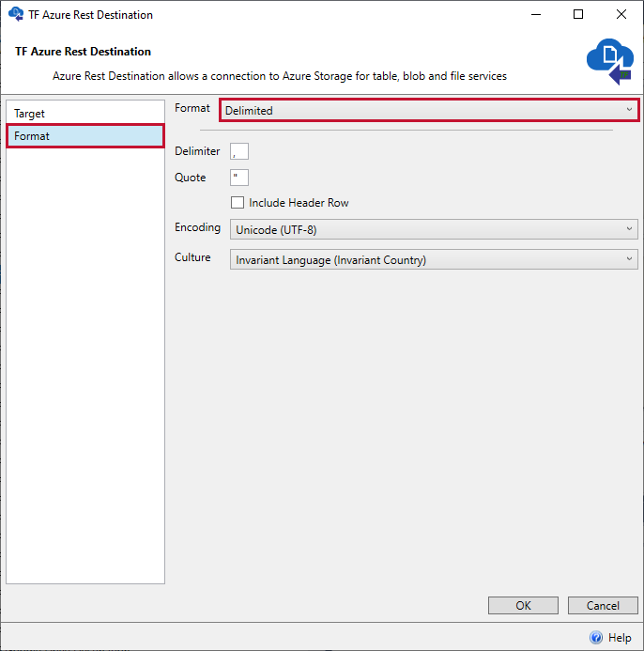Dismiss the dialog with Cancel
This screenshot has height=651, width=644.
coord(603,605)
